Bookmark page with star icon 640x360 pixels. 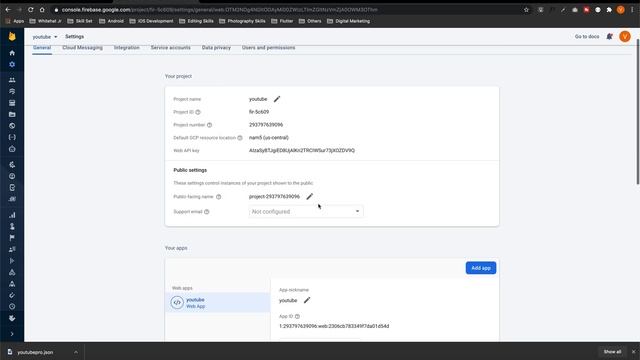(526, 10)
